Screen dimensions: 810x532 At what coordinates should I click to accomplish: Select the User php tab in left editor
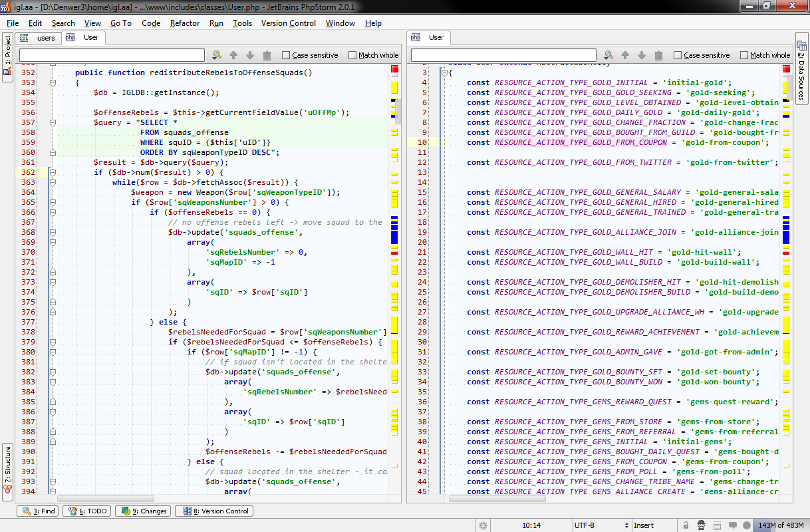click(x=83, y=37)
